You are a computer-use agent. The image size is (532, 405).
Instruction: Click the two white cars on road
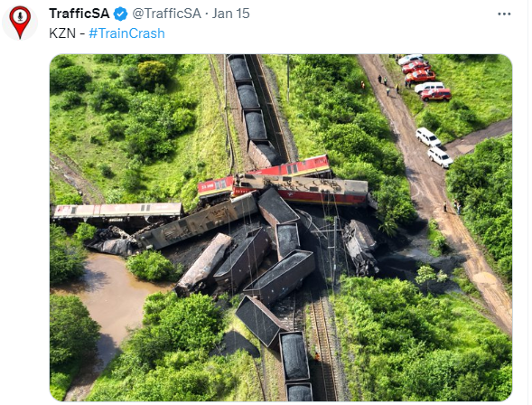tap(434, 146)
